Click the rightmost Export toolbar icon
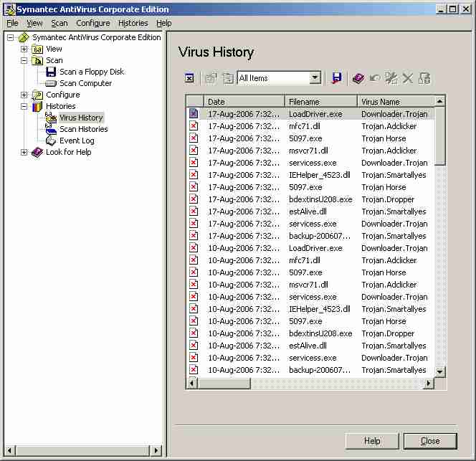The image size is (476, 461). point(424,78)
